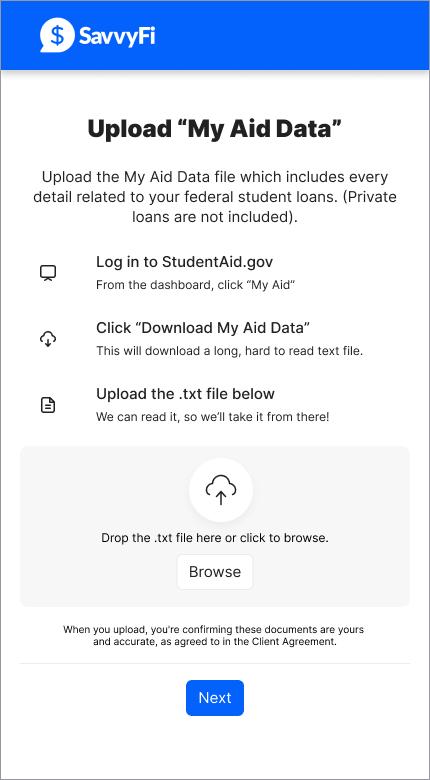Click the gray file drop zone area

tap(215, 526)
